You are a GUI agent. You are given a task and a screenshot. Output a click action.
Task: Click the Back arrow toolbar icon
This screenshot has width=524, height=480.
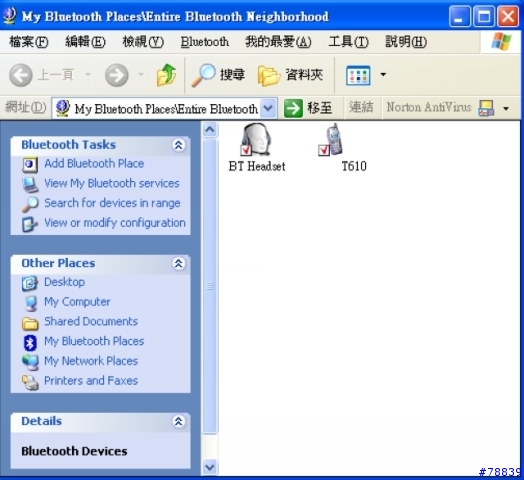point(21,75)
